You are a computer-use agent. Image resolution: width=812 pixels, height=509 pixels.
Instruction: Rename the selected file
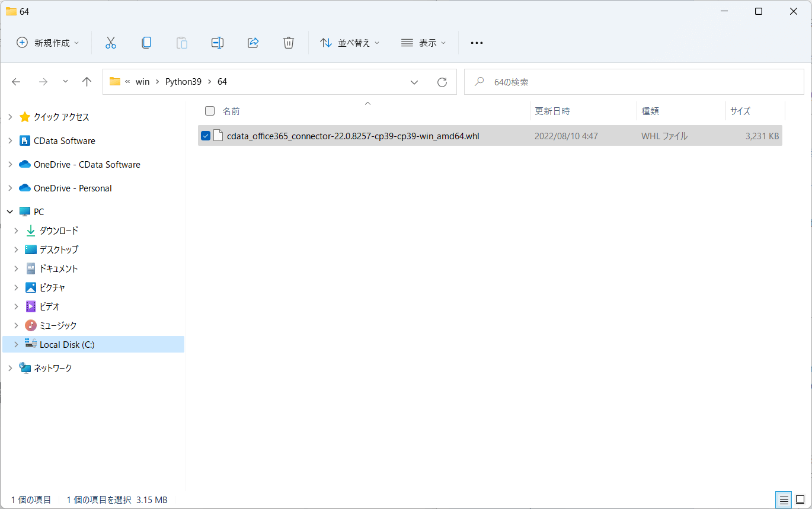point(217,42)
